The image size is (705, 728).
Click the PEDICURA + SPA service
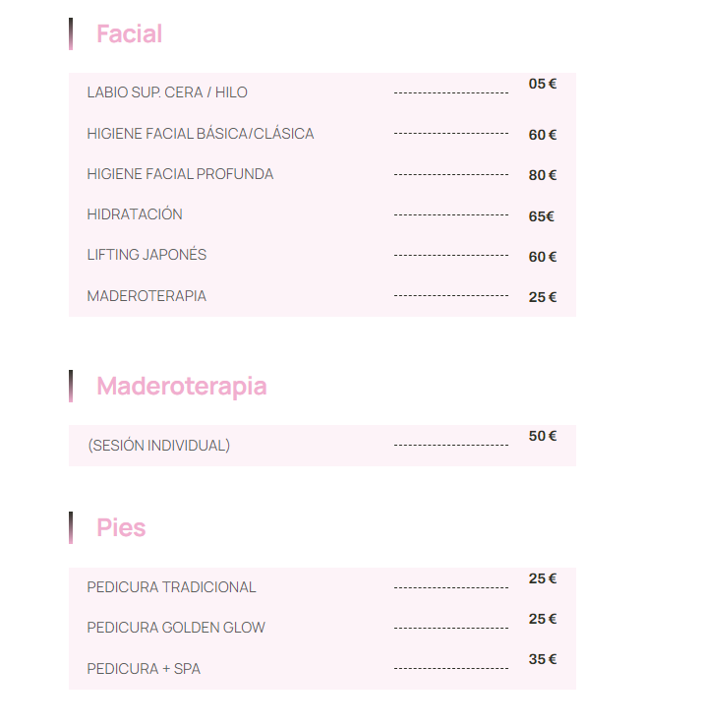pos(144,669)
